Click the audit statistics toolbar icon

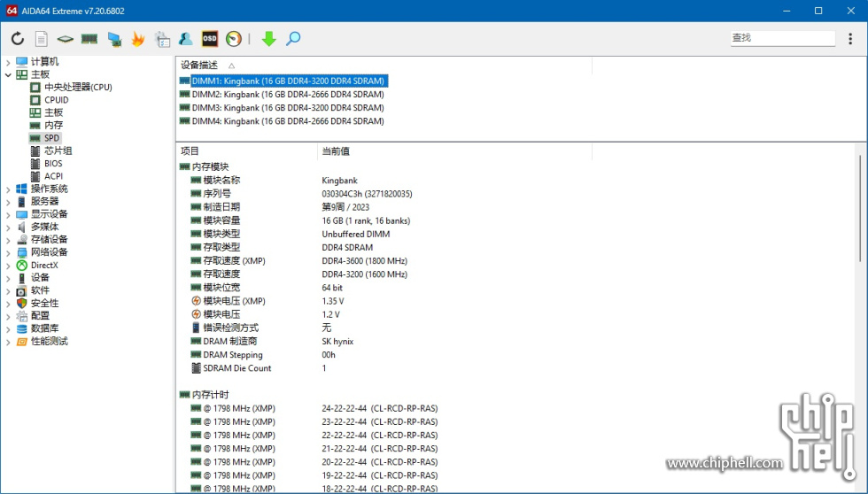click(162, 39)
